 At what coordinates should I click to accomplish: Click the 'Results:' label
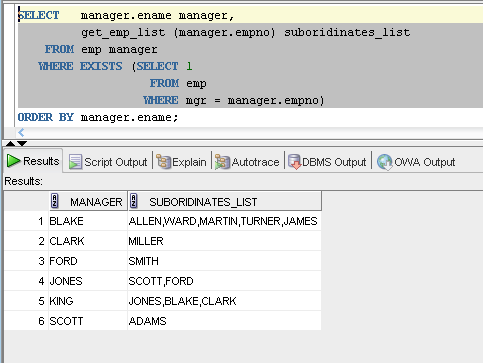click(x=23, y=181)
